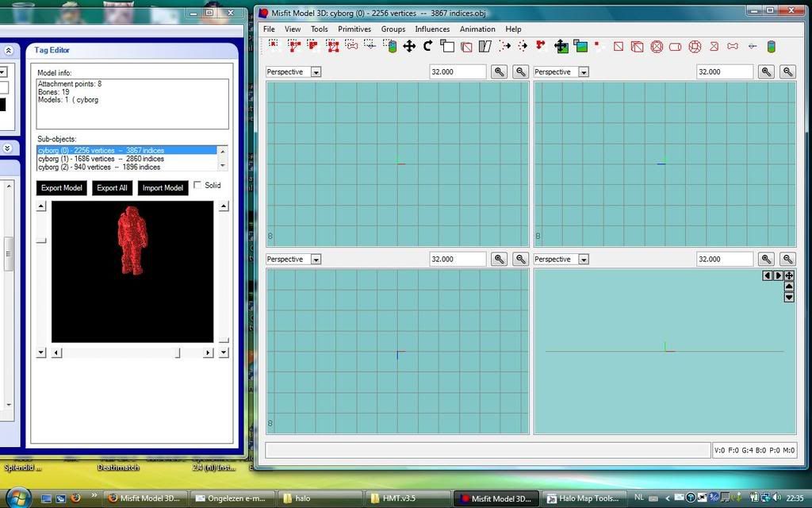Pan bottom-right viewport up with arrow button

(789, 287)
